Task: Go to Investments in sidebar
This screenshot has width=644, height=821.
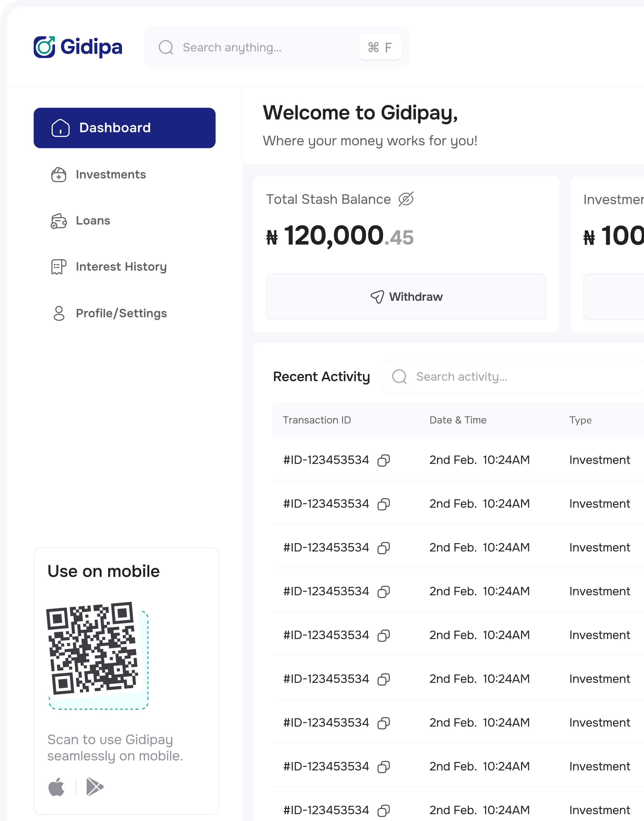Action: pyautogui.click(x=110, y=175)
